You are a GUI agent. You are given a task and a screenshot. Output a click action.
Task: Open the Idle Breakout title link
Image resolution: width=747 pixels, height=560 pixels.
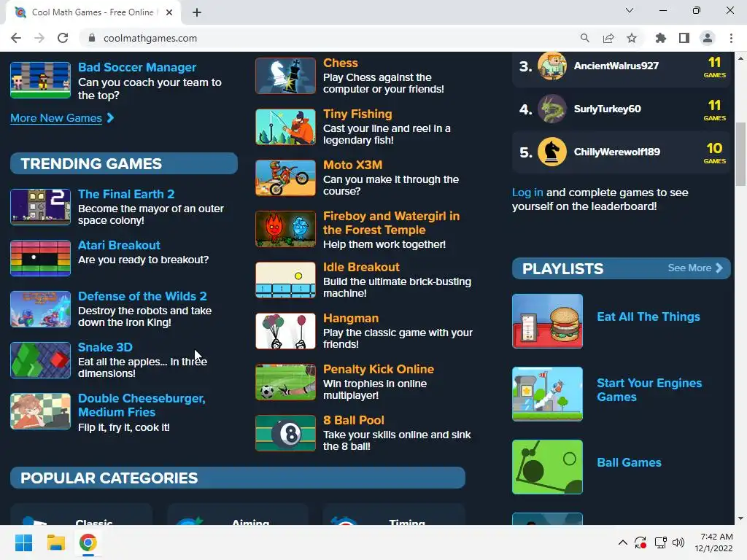tap(362, 267)
